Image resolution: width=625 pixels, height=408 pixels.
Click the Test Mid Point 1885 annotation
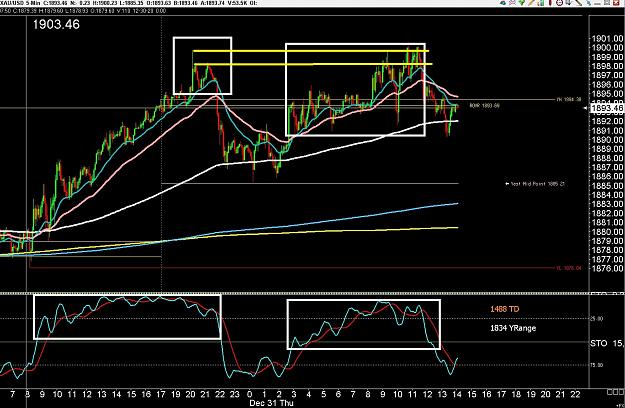[535, 184]
